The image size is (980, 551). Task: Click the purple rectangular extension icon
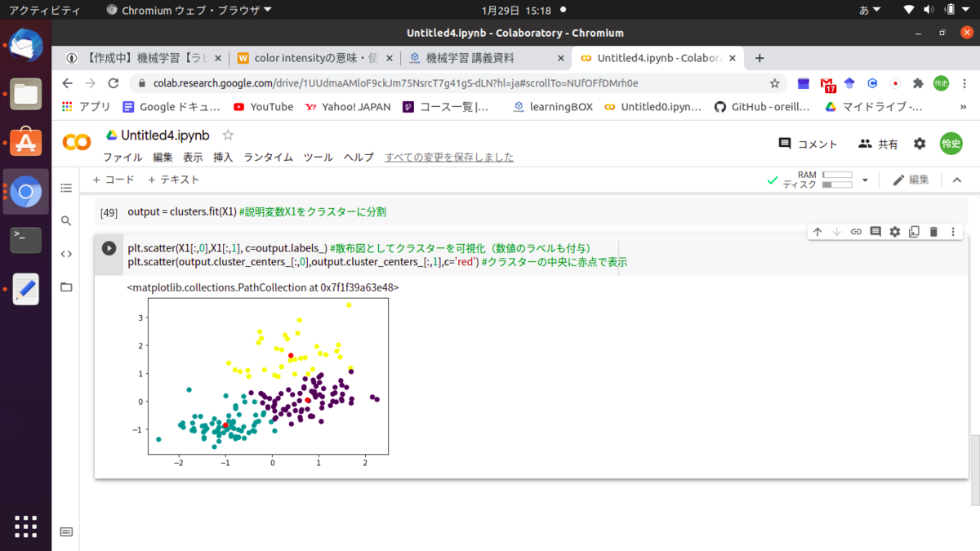(x=804, y=83)
